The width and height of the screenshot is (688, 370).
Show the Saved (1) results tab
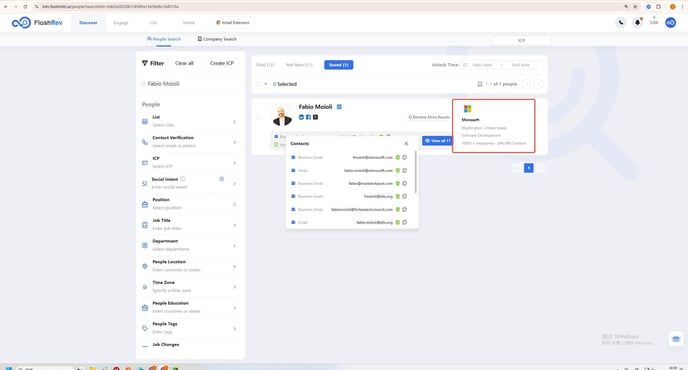click(x=338, y=65)
